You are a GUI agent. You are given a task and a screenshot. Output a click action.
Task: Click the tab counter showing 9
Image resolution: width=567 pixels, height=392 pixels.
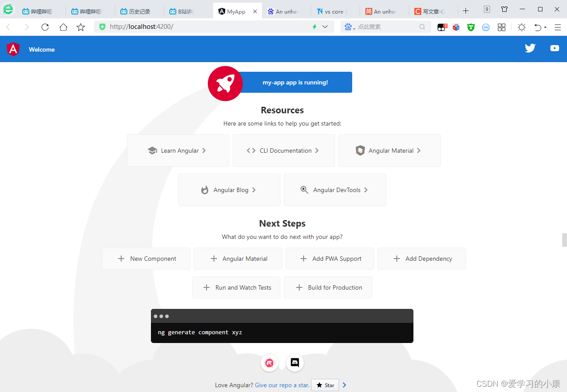coord(487,9)
